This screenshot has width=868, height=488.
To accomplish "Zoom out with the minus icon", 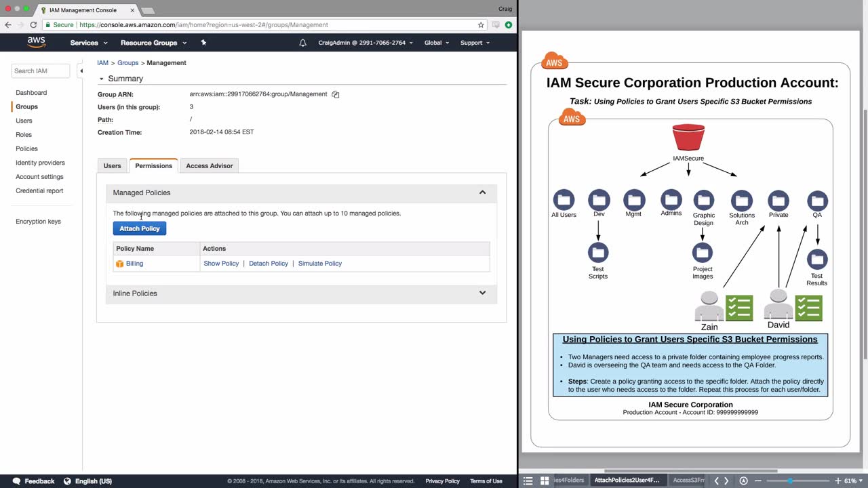I will pyautogui.click(x=757, y=481).
